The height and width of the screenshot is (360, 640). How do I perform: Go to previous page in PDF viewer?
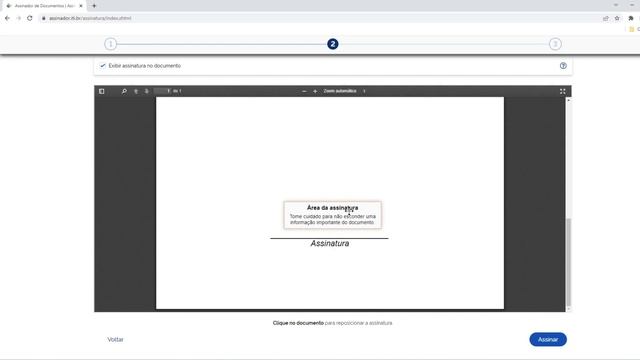136,91
